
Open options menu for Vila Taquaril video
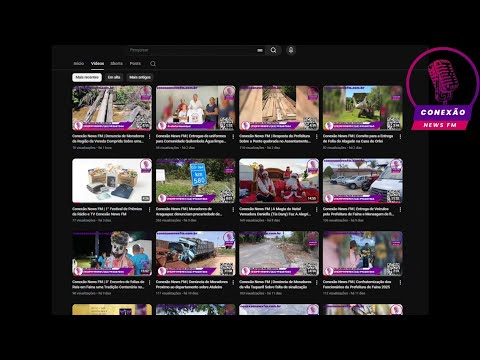[317, 282]
